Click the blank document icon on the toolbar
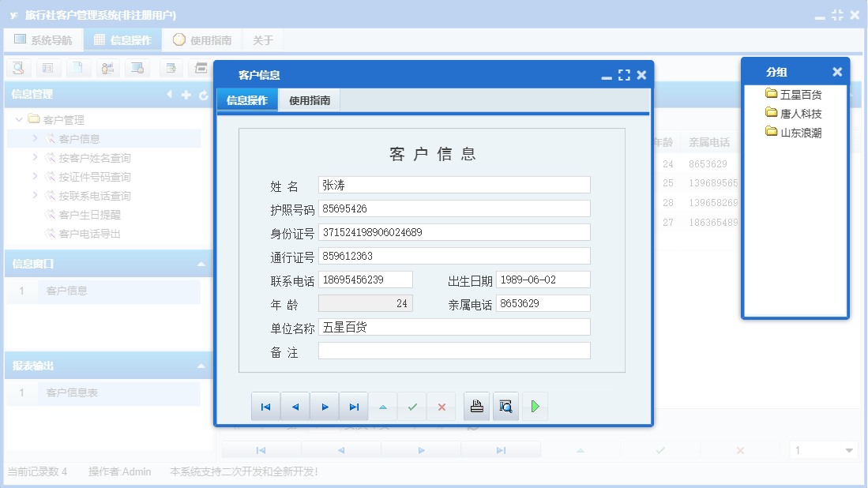Image resolution: width=868 pixels, height=488 pixels. 76,68
